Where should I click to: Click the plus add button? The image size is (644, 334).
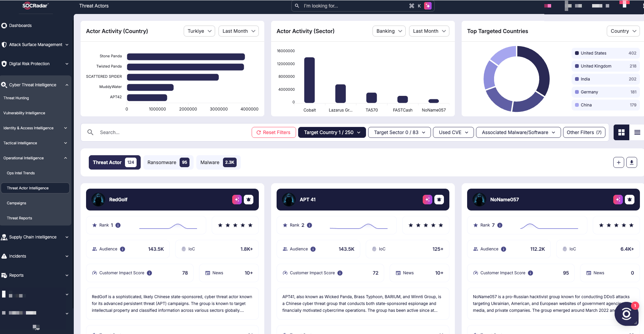619,162
